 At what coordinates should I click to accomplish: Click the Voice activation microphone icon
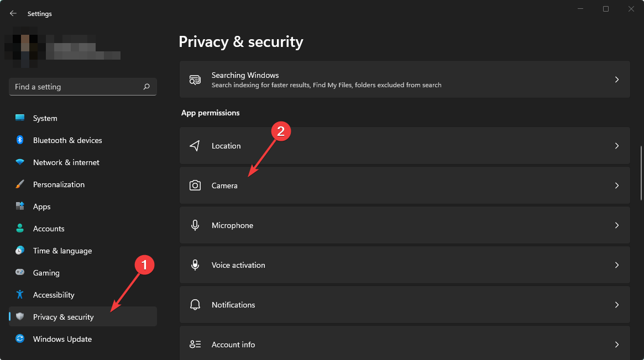click(x=195, y=264)
